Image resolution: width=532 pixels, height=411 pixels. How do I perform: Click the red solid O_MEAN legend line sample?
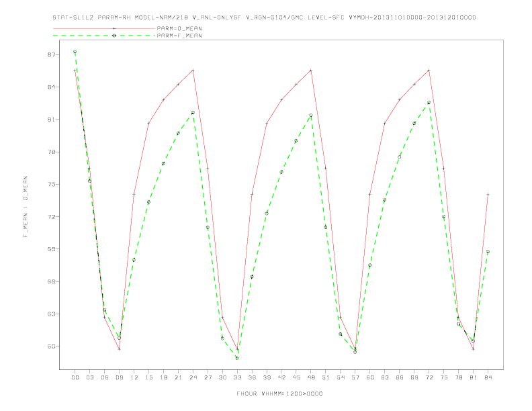click(104, 28)
